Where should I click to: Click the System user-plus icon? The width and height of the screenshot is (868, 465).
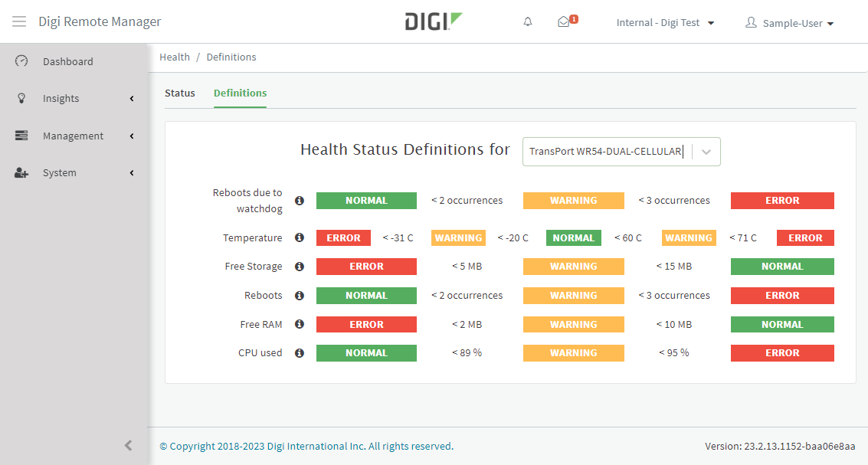21,172
